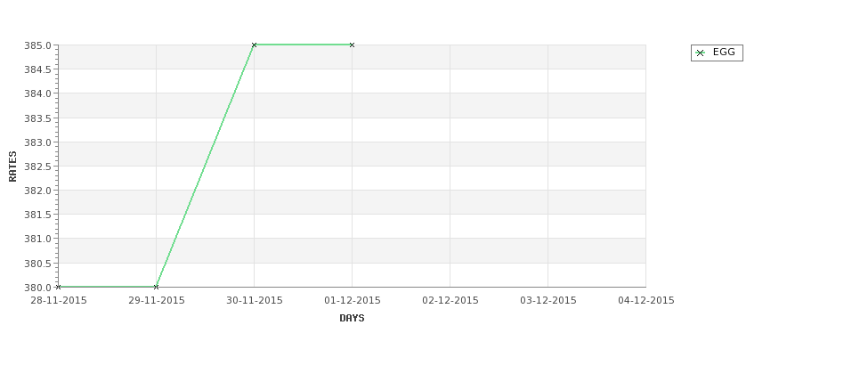
Task: Select the 04-12-2015 axis date label
Action: tap(646, 301)
